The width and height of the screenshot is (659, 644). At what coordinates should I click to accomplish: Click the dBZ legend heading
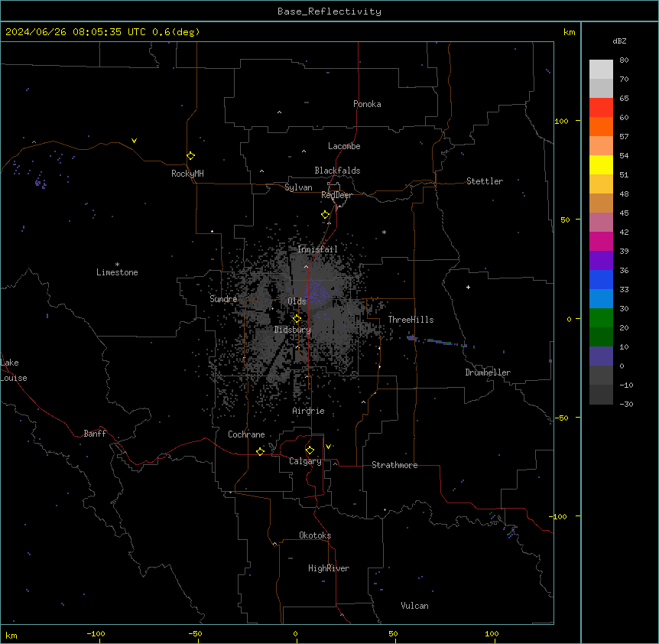pos(619,41)
